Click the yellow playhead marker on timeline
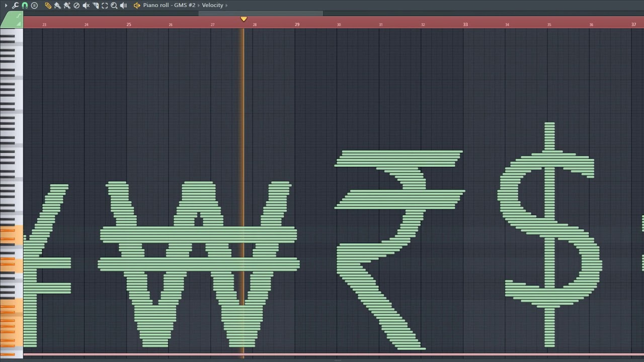Image resolution: width=644 pixels, height=362 pixels. [244, 19]
